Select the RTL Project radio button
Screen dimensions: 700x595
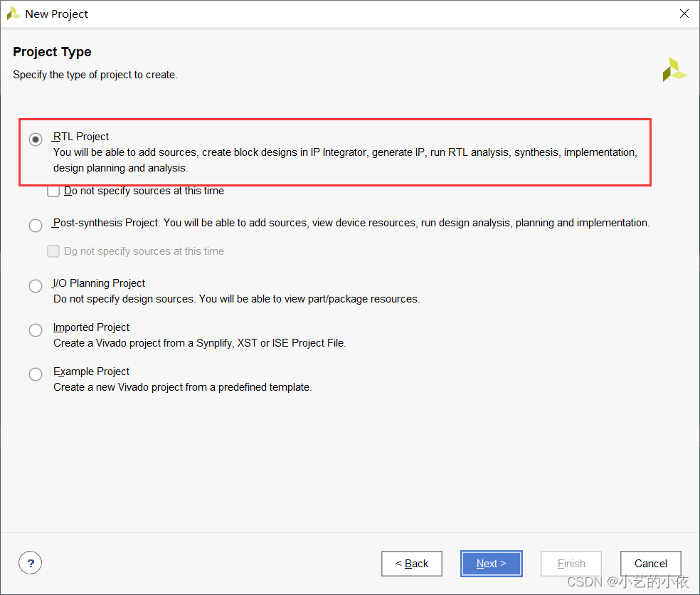(x=36, y=139)
